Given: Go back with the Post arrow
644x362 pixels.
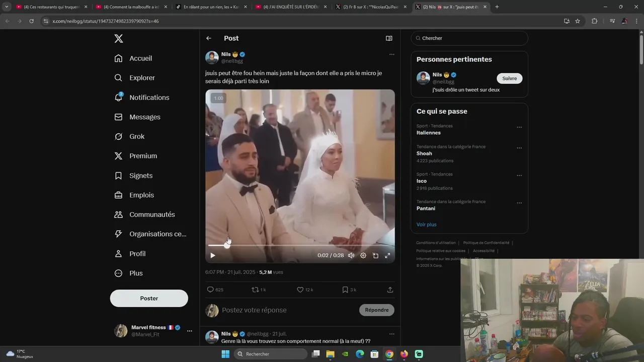Looking at the screenshot, I should click(x=209, y=38).
